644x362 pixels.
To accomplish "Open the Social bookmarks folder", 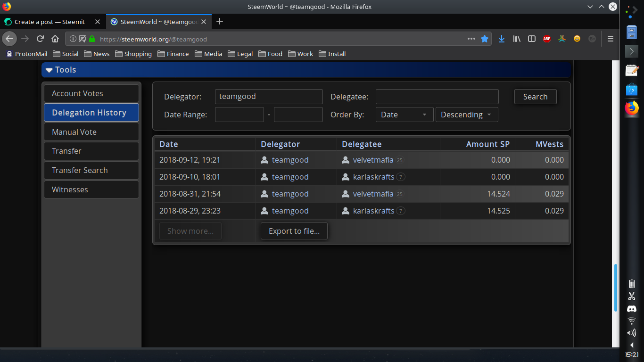I will (66, 54).
